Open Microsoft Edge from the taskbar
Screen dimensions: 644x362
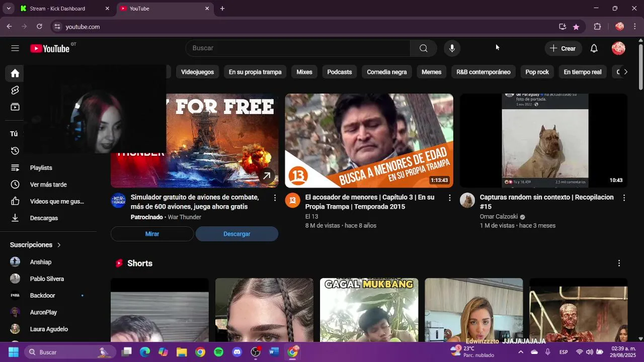(x=145, y=352)
